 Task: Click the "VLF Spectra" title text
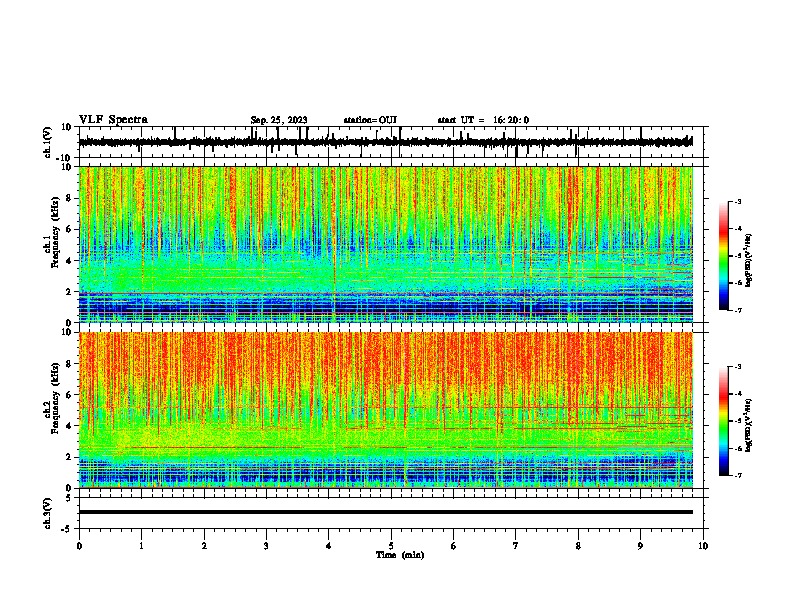(113, 120)
